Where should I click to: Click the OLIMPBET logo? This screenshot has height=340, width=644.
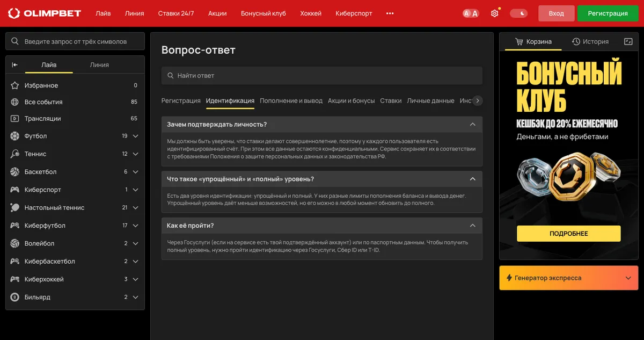click(x=43, y=13)
